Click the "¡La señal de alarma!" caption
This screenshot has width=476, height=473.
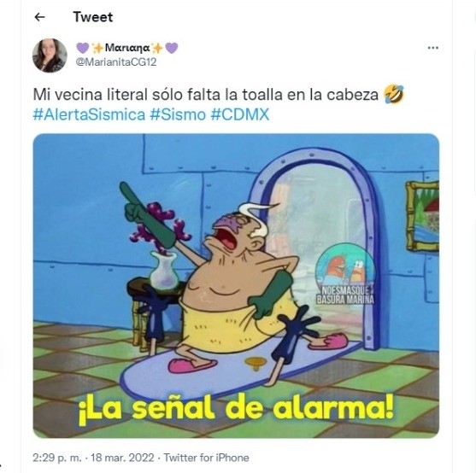coord(236,408)
